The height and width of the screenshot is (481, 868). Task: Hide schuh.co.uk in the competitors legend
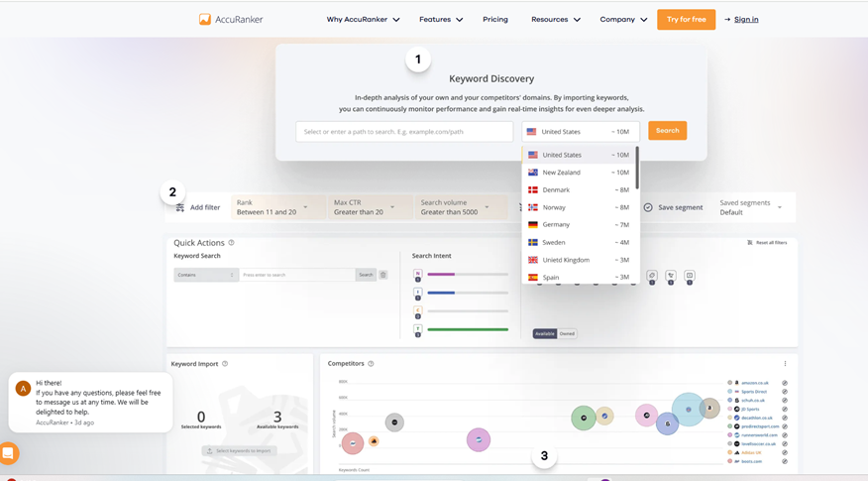tap(785, 400)
